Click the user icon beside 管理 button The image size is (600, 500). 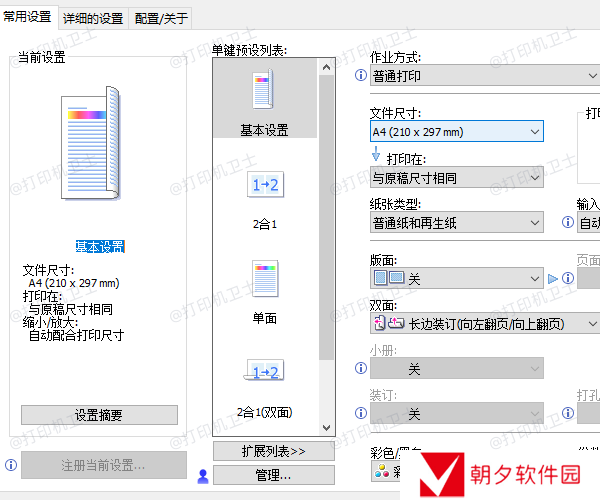click(x=203, y=476)
